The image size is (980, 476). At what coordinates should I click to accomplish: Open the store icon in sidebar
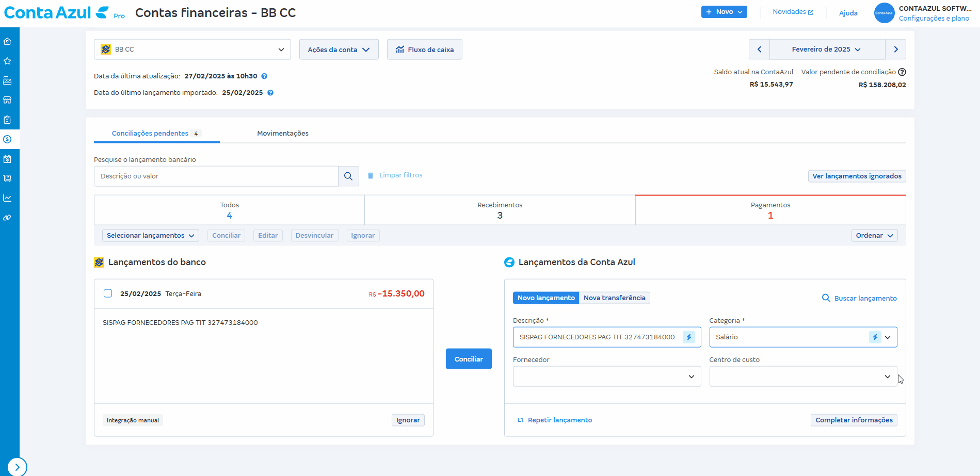(x=7, y=100)
